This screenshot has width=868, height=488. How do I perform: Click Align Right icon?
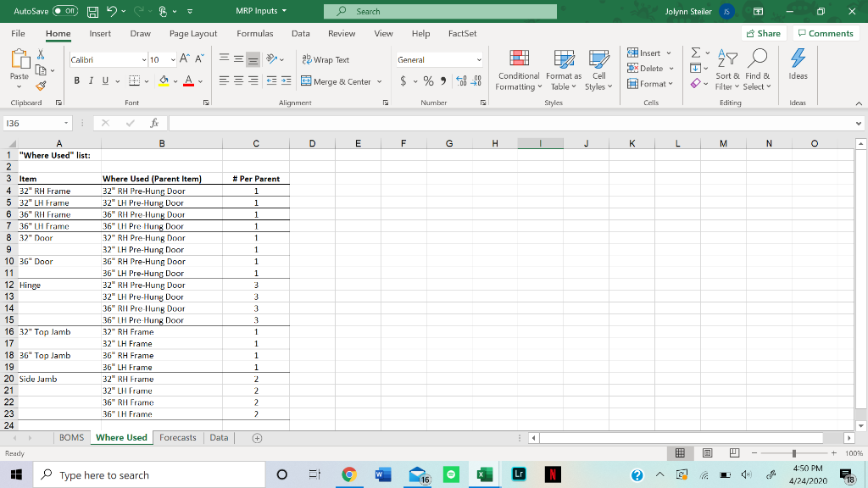(253, 80)
